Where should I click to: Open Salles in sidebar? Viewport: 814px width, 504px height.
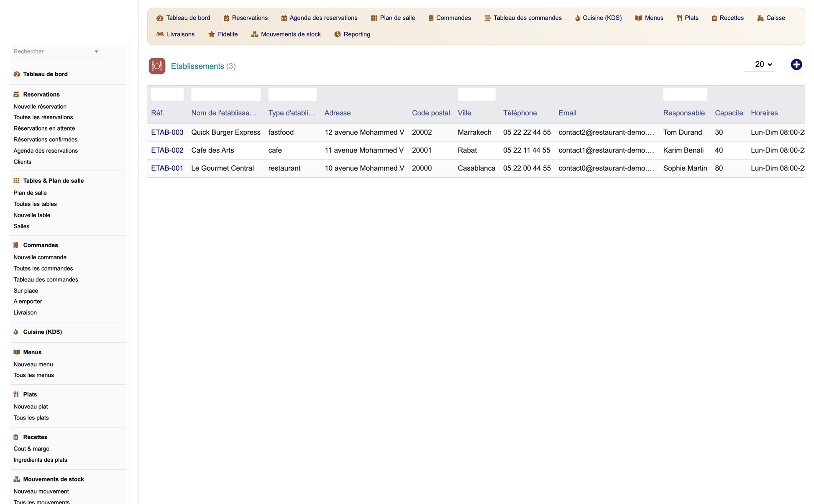[x=21, y=226]
